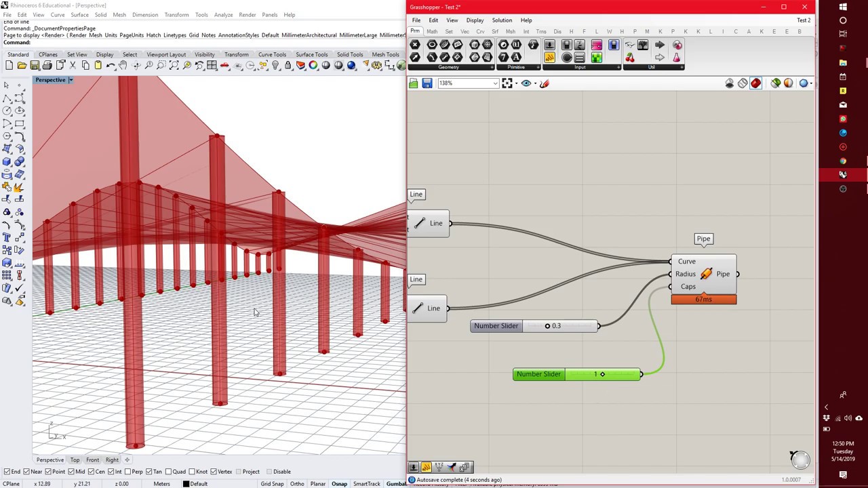Click the color wheel Object Properties icon
This screenshot has width=868, height=488.
[313, 66]
